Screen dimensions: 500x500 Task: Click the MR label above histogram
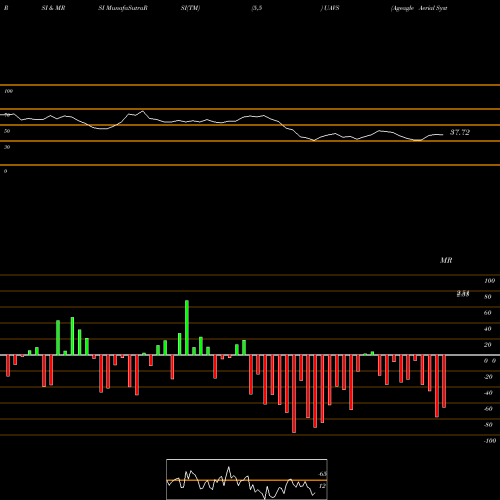(446, 260)
